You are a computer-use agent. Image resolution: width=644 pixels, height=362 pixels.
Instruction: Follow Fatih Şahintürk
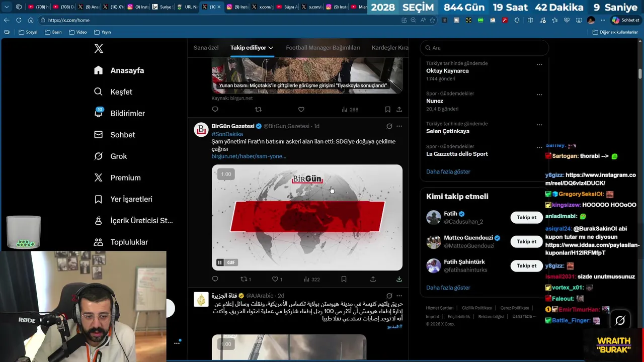pyautogui.click(x=526, y=265)
